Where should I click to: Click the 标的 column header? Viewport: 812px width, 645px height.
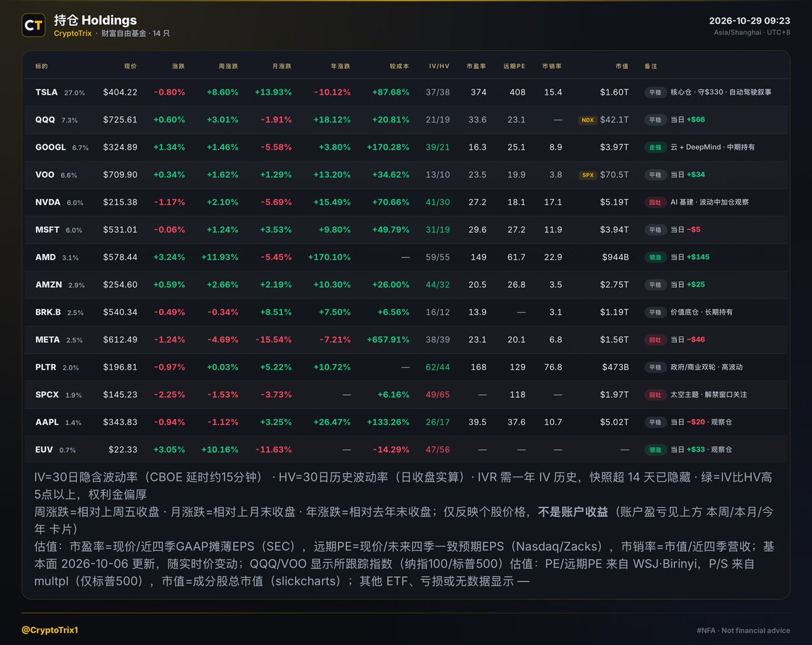pos(41,66)
